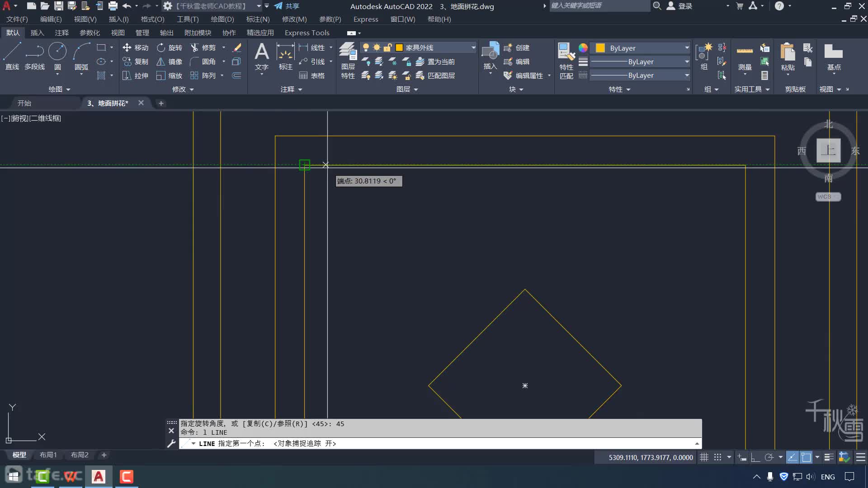Click the Hatch tool icon
Viewport: 868px width, 488px height.
point(101,75)
